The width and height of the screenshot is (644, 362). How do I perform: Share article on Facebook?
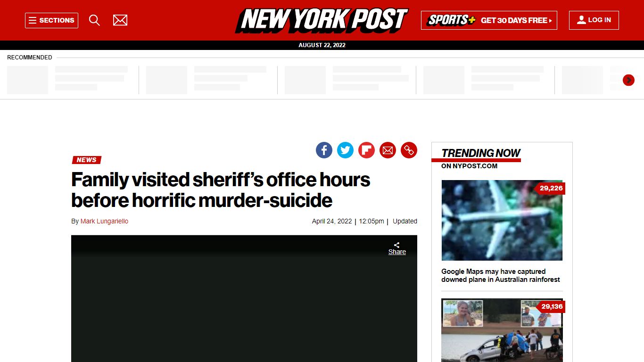coord(324,150)
